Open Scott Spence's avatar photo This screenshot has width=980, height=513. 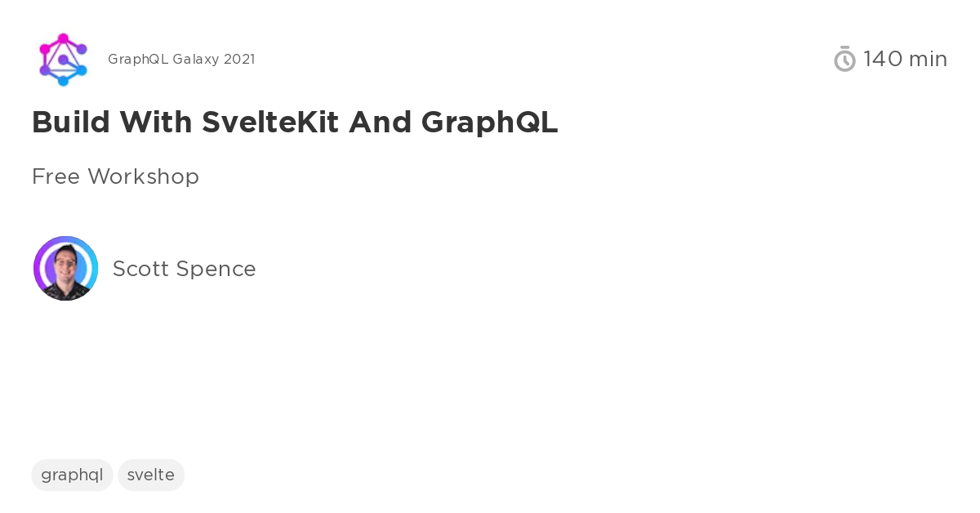65,268
